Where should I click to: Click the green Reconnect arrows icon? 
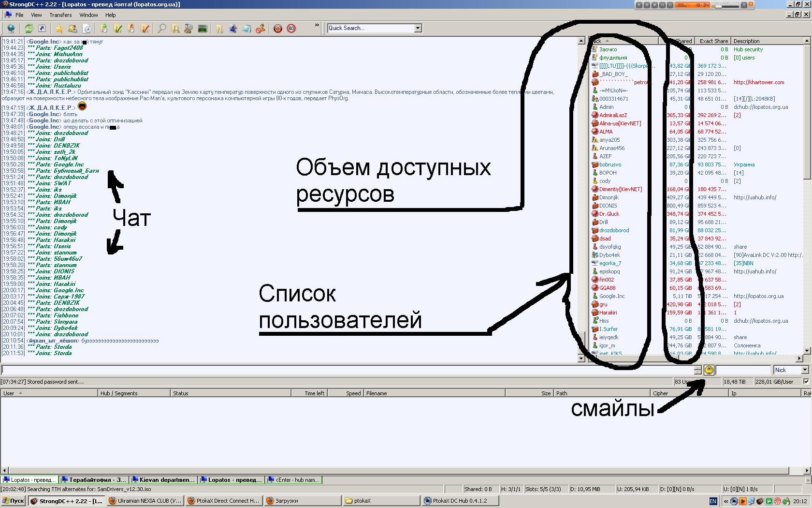coord(29,29)
